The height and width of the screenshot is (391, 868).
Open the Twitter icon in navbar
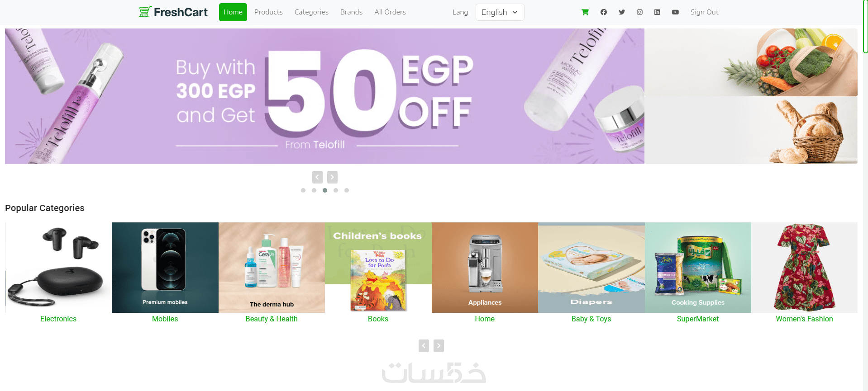622,12
